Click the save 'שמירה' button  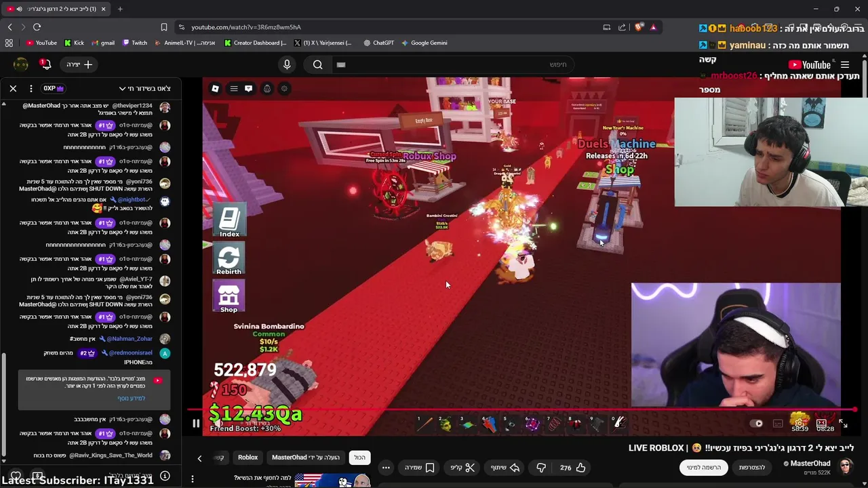tap(419, 468)
